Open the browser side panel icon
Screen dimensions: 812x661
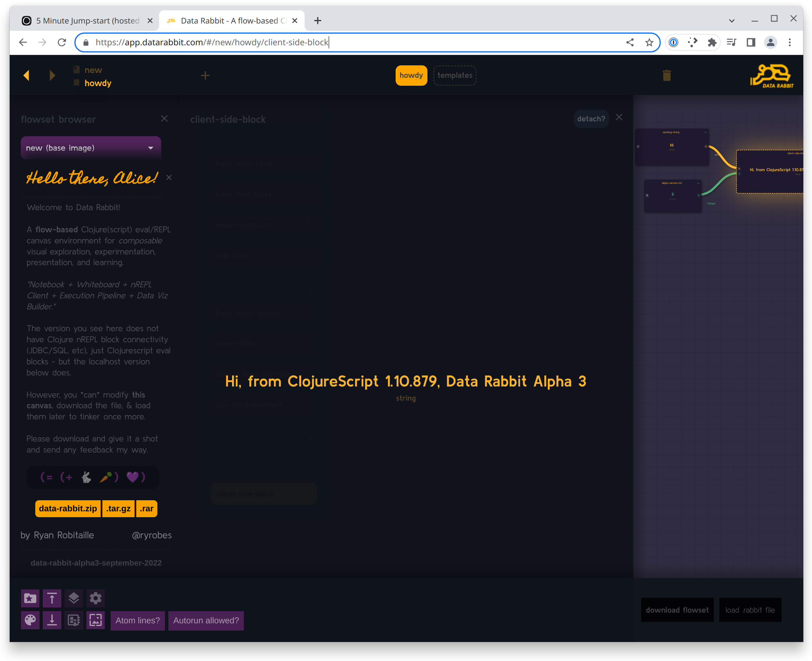[x=751, y=42]
